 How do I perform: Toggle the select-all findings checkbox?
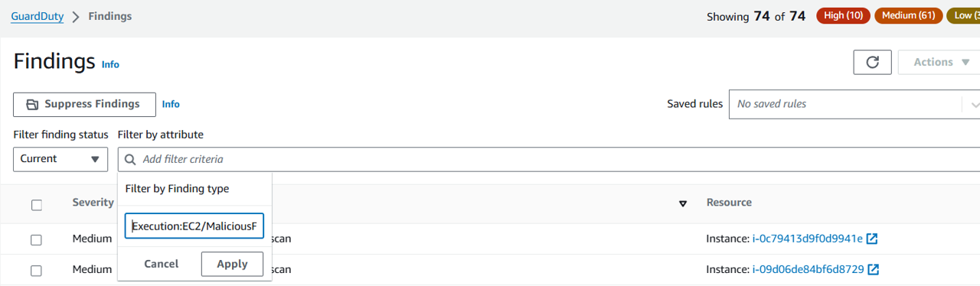click(37, 204)
